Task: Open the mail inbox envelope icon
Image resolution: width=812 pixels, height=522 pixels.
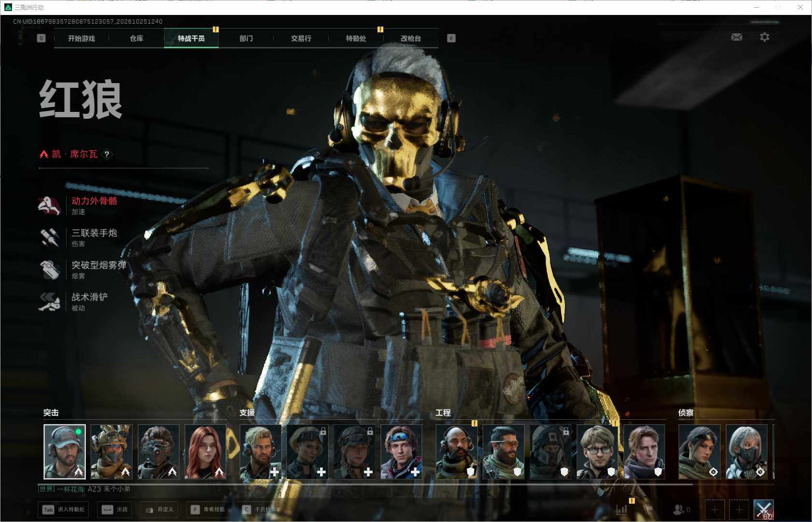Action: pyautogui.click(x=736, y=37)
